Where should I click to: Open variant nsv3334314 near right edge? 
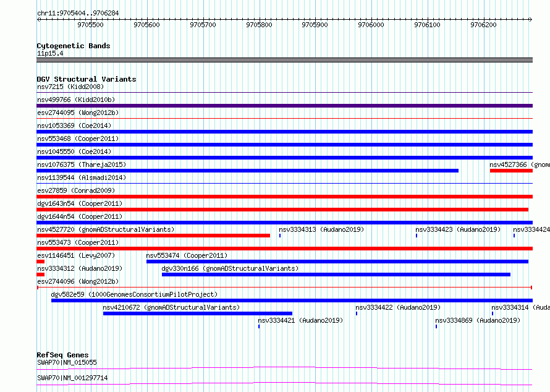pos(520,307)
